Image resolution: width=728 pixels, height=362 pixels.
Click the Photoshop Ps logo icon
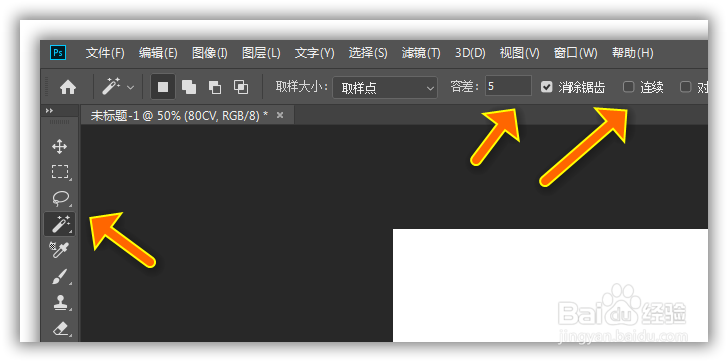pyautogui.click(x=58, y=53)
